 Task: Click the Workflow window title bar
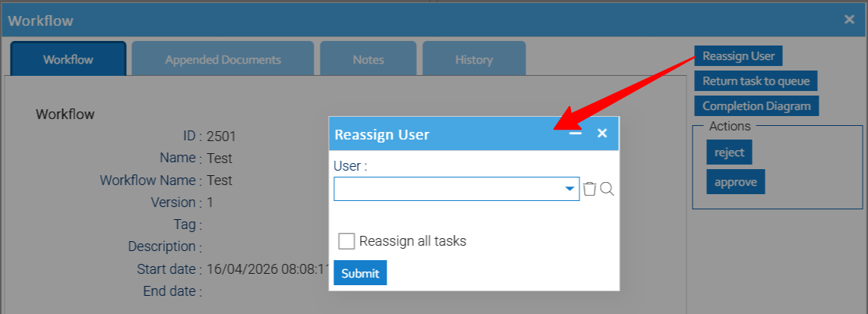tap(380, 20)
